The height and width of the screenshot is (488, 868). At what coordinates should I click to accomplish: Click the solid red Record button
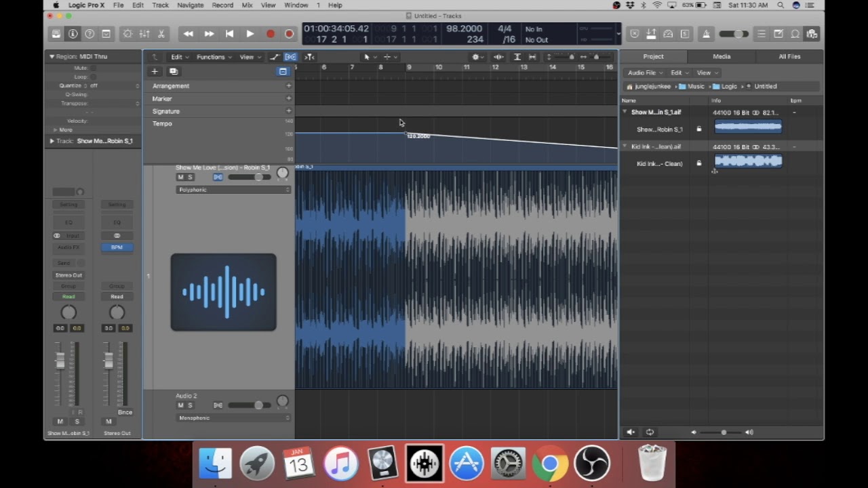pos(270,34)
